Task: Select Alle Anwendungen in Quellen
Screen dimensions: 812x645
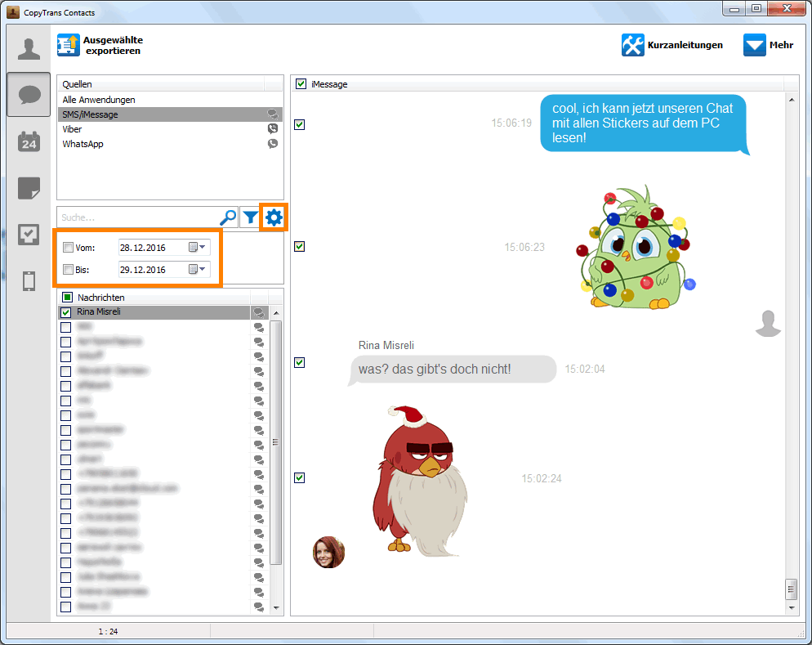Action: tap(170, 100)
